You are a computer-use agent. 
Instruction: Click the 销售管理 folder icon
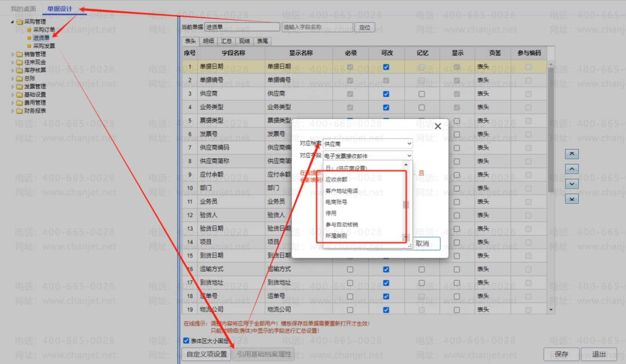coord(19,54)
